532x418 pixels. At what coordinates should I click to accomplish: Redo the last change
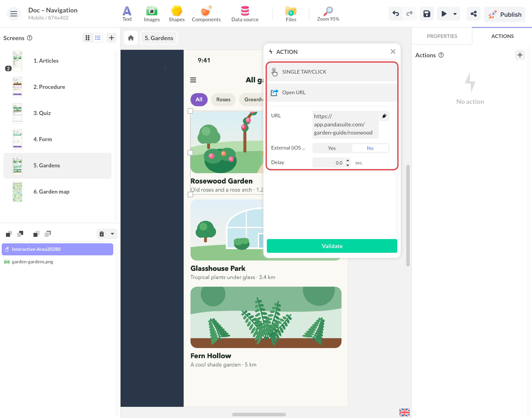tap(410, 14)
